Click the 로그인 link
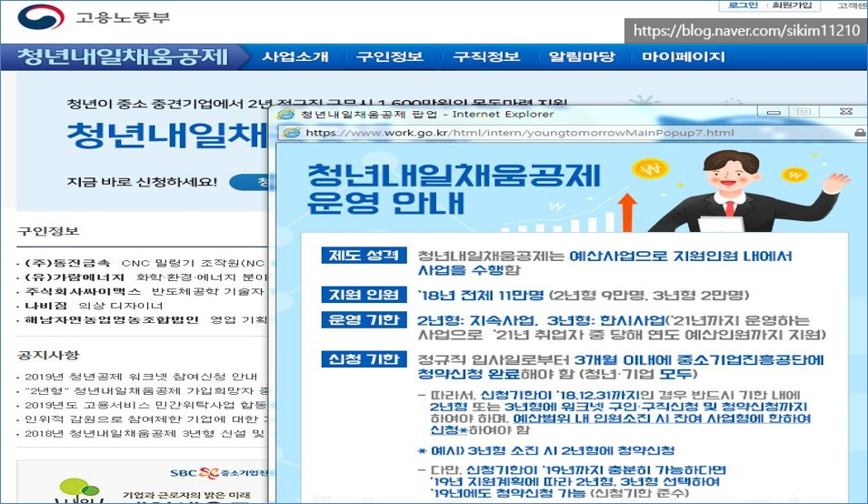Viewport: 868px width, 504px height. coord(743,5)
